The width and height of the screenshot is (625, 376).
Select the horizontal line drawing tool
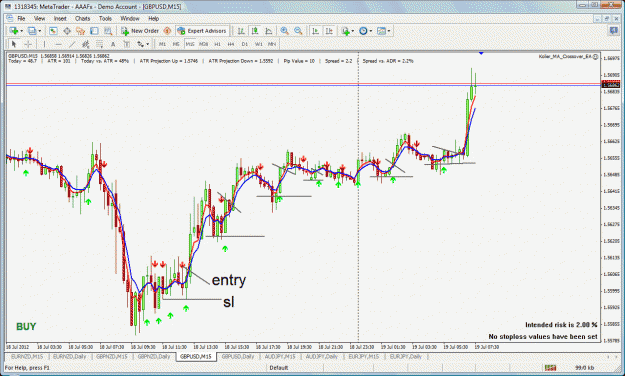pos(58,44)
